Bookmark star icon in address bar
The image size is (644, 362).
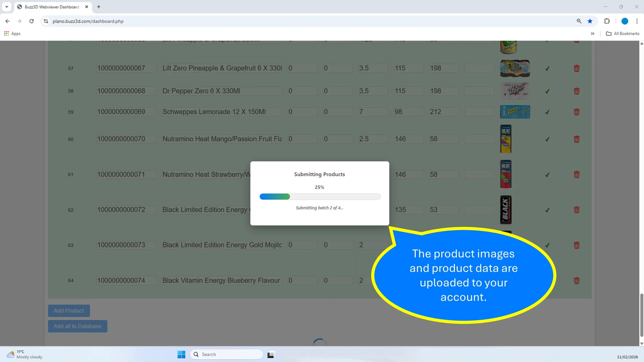click(x=590, y=21)
